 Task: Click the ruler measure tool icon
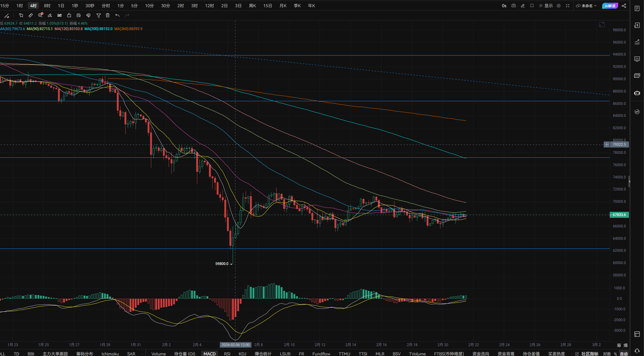[31, 15]
